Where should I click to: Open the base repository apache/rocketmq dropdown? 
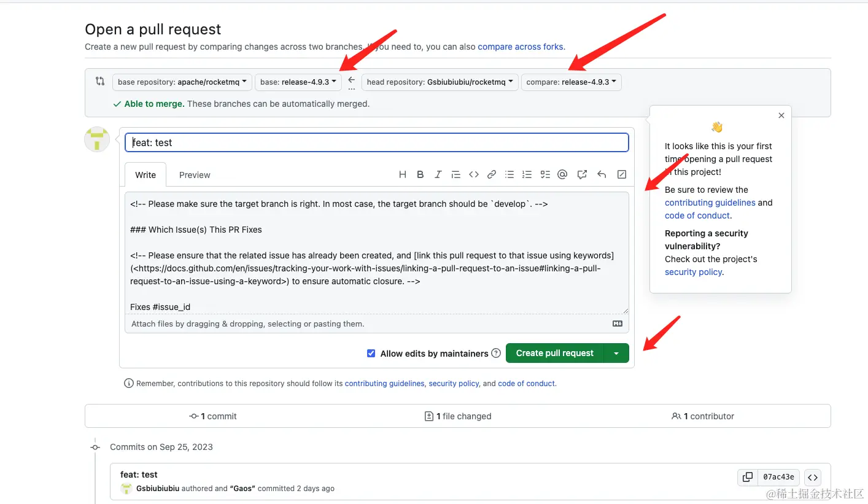point(182,82)
